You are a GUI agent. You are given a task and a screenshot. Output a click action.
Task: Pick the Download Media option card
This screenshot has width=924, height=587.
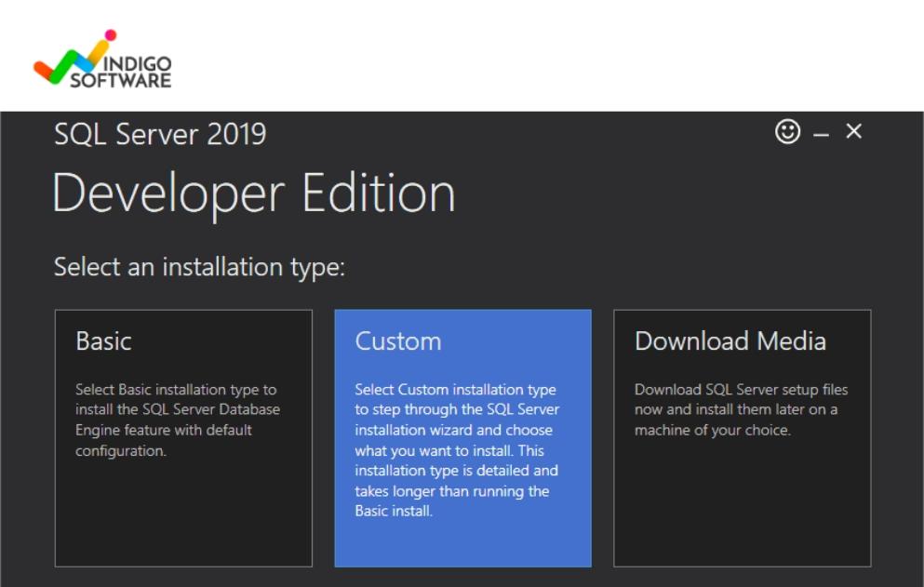(x=742, y=438)
